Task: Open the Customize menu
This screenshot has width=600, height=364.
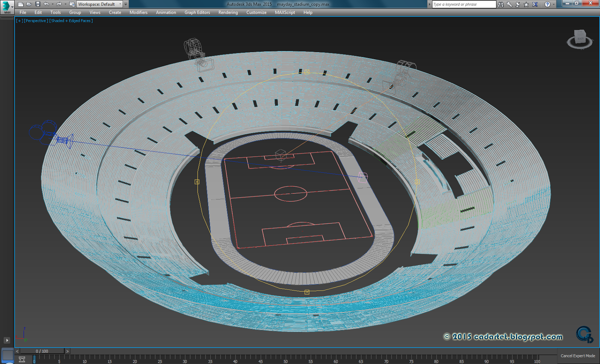Action: (x=256, y=12)
